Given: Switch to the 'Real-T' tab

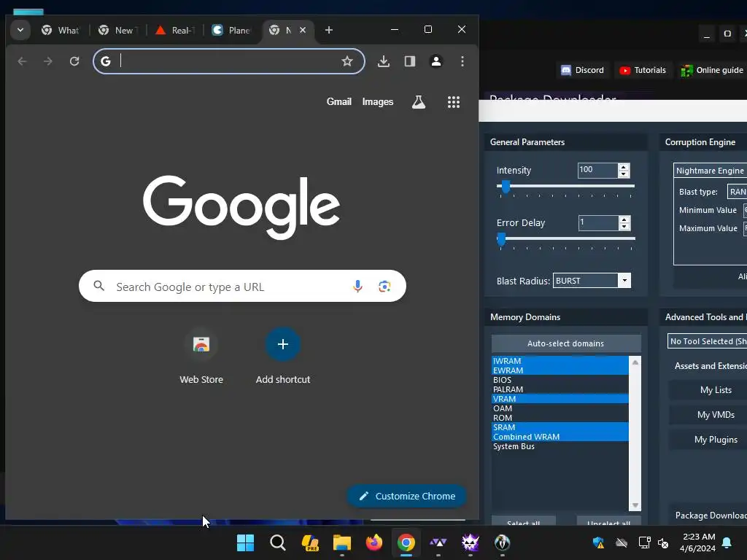Looking at the screenshot, I should (175, 30).
